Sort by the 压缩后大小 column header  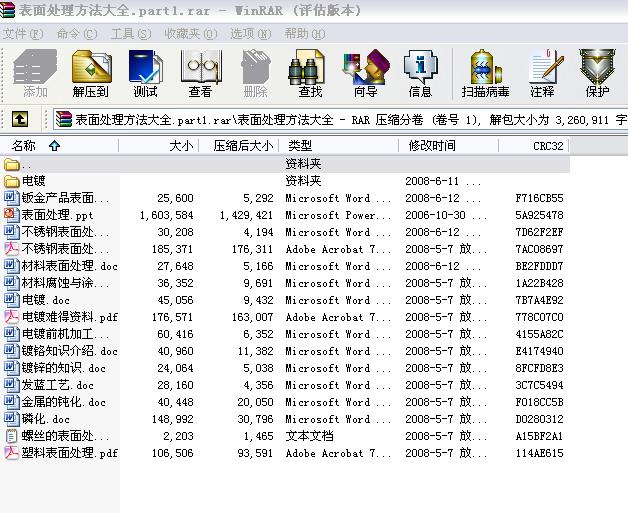pyautogui.click(x=239, y=145)
